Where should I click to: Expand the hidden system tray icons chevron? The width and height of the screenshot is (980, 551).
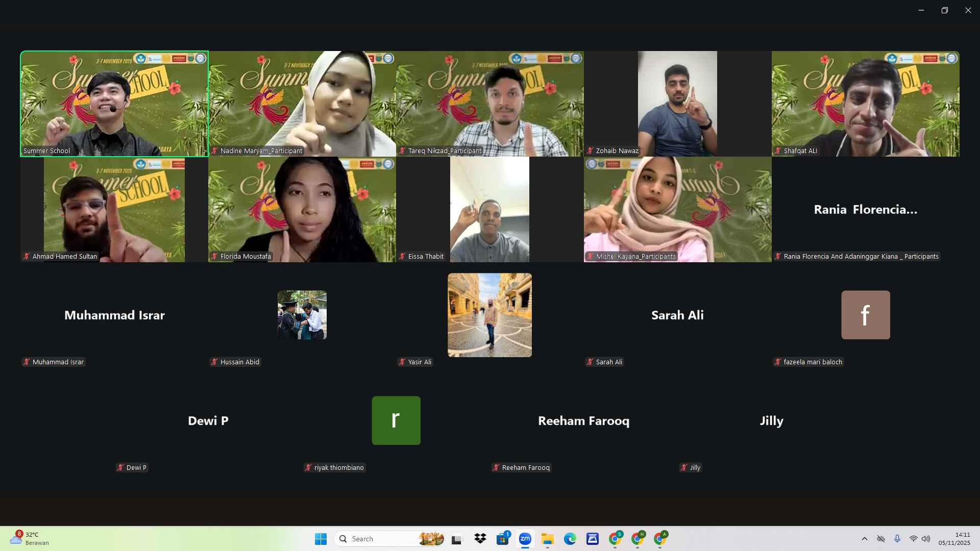click(864, 539)
